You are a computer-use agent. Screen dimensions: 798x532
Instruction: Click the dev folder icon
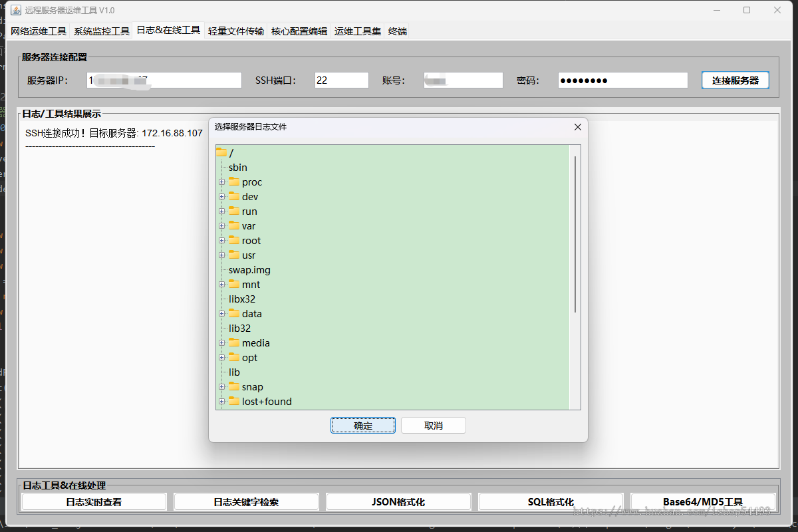(233, 196)
